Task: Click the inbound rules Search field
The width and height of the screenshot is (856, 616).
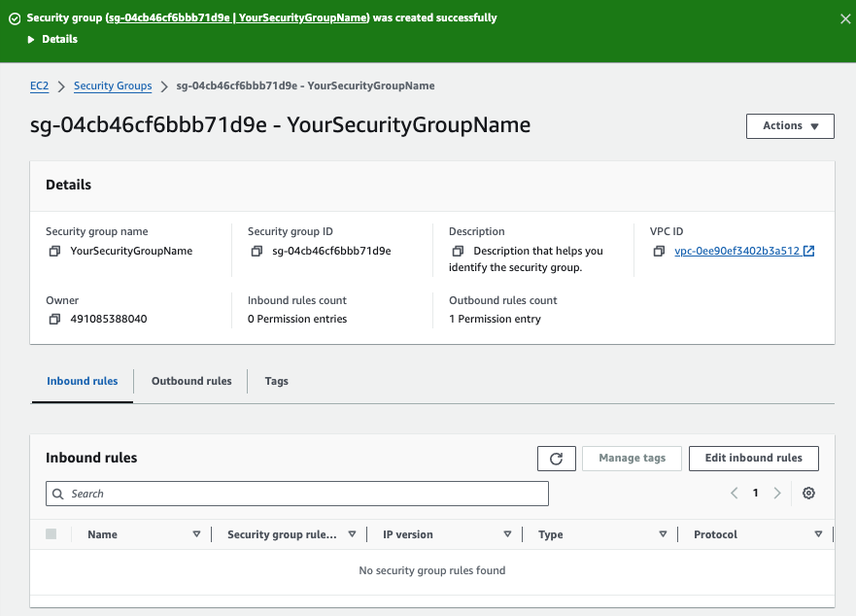Action: [x=297, y=494]
